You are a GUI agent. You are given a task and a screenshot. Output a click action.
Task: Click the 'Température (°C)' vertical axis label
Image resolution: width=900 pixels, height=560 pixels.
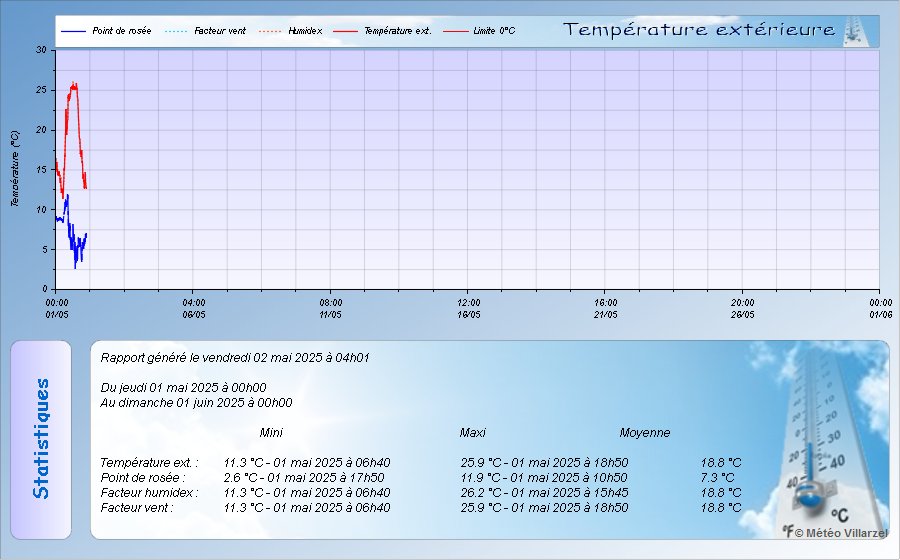[x=15, y=169]
